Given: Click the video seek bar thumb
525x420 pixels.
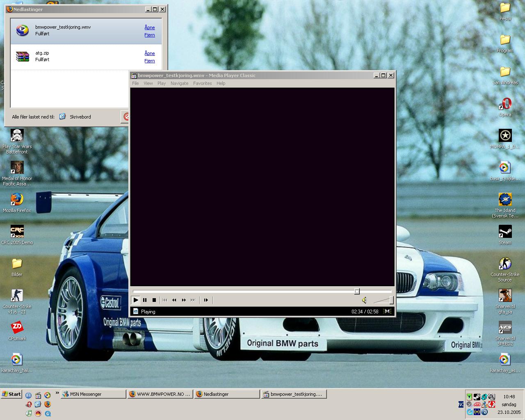Looking at the screenshot, I should tap(357, 291).
